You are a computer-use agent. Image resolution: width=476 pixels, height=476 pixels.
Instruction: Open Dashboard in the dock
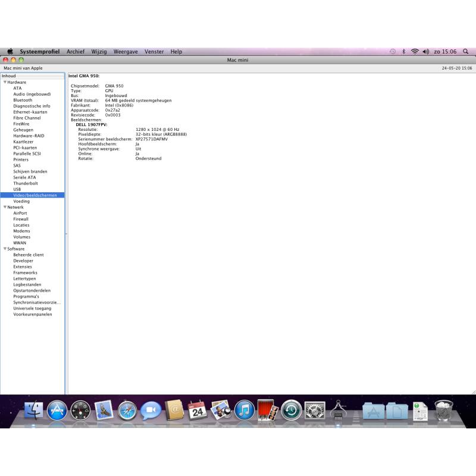(x=80, y=410)
